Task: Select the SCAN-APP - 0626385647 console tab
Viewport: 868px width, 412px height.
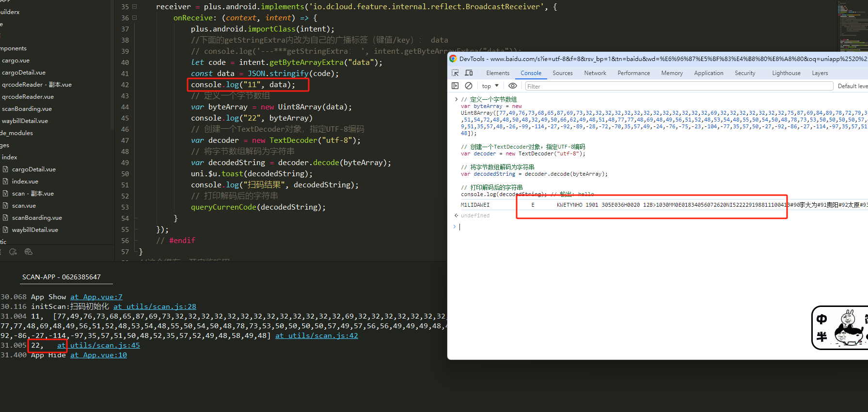Action: (62, 277)
